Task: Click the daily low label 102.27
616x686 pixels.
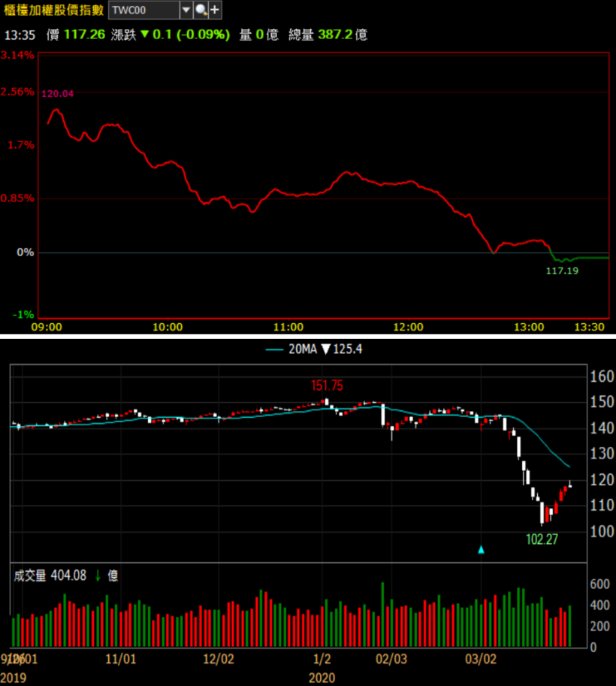Action: point(542,539)
